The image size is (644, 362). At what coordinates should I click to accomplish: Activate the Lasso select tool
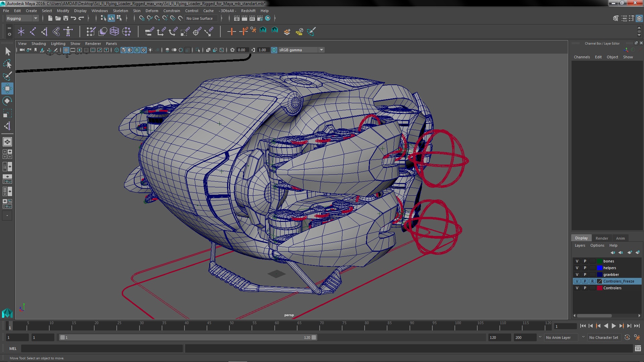click(x=7, y=64)
